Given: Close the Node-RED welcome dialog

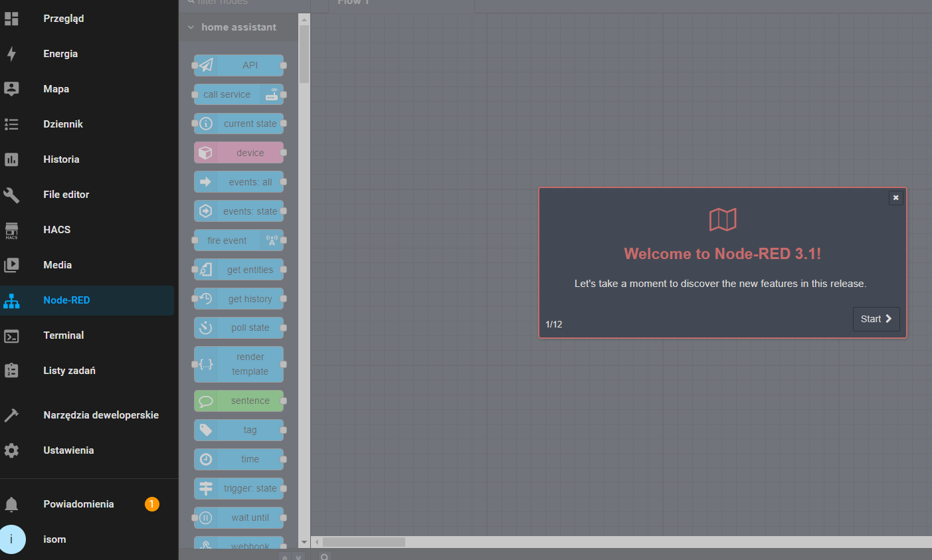Looking at the screenshot, I should pos(895,197).
